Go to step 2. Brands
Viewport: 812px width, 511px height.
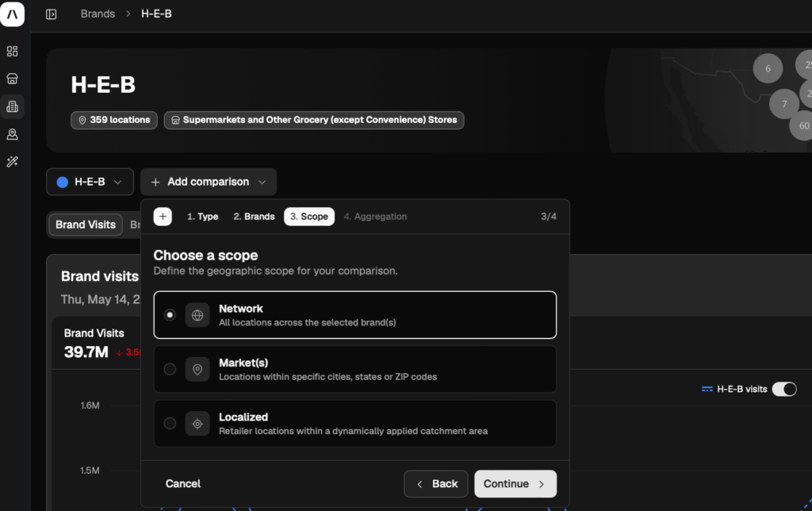coord(254,217)
